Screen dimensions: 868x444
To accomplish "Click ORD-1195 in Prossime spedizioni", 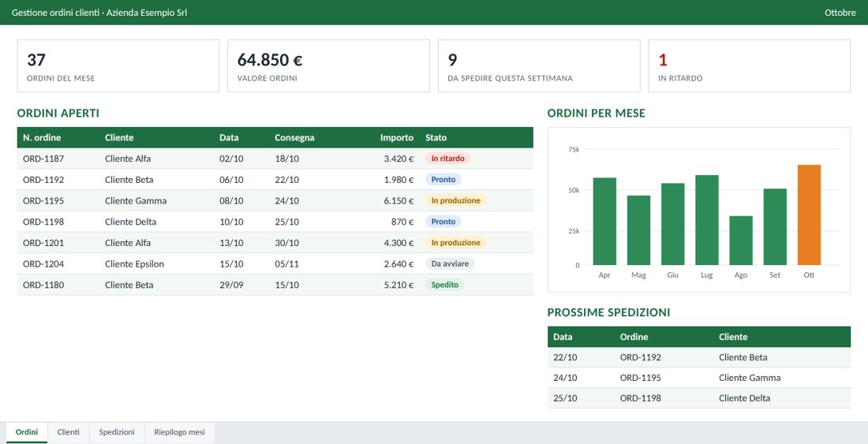I will [641, 378].
